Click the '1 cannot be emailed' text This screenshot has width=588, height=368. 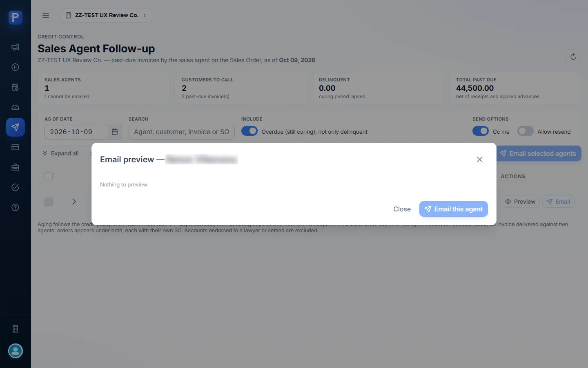(67, 96)
